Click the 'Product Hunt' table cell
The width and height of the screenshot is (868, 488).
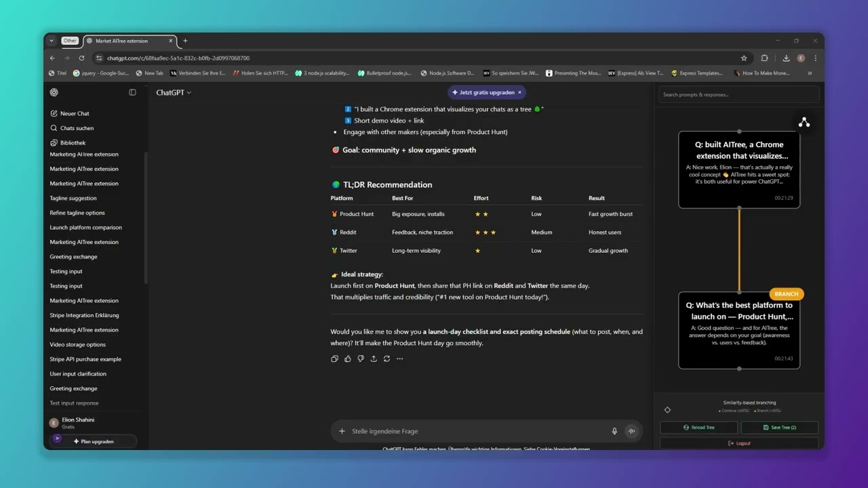(357, 214)
